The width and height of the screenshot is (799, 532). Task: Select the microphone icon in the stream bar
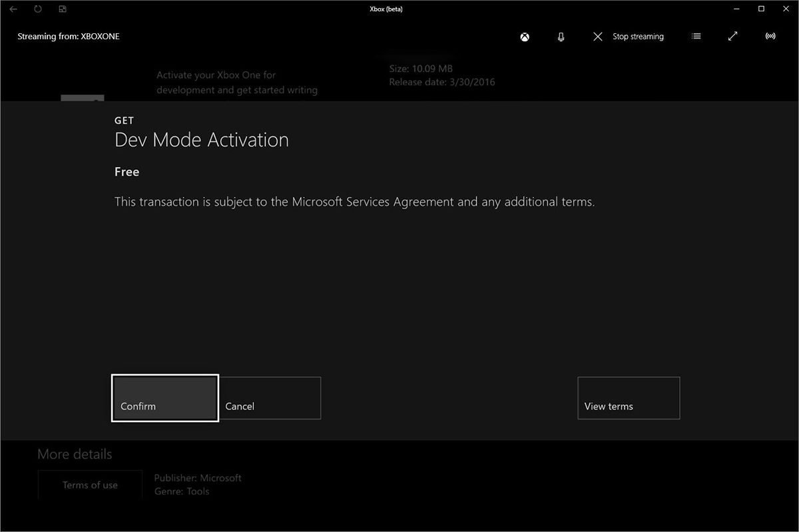pos(560,37)
